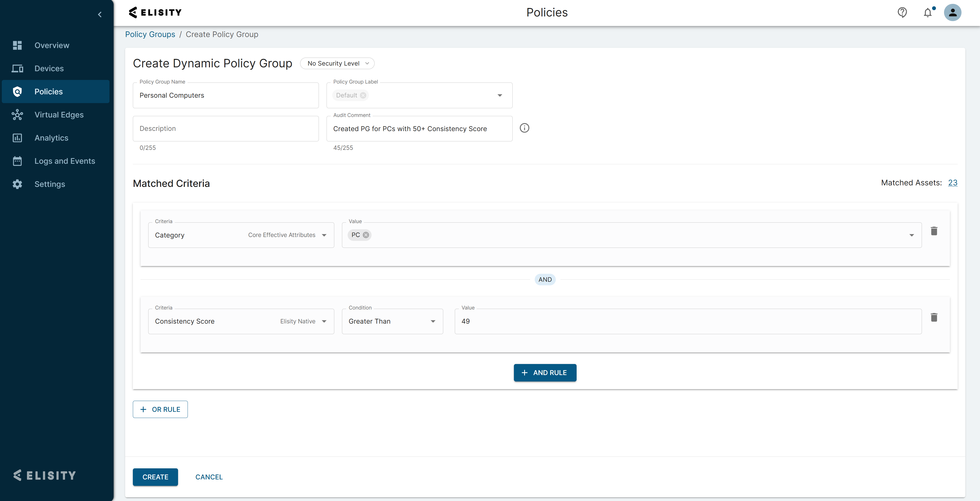Collapse the sidebar with the chevron arrow
This screenshot has width=980, height=501.
pos(100,14)
